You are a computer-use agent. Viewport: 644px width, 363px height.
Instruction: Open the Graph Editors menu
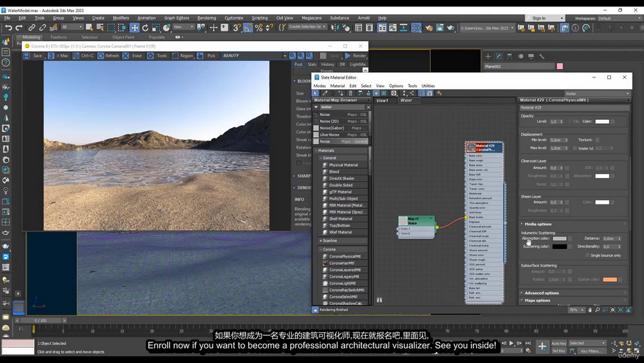click(x=176, y=18)
